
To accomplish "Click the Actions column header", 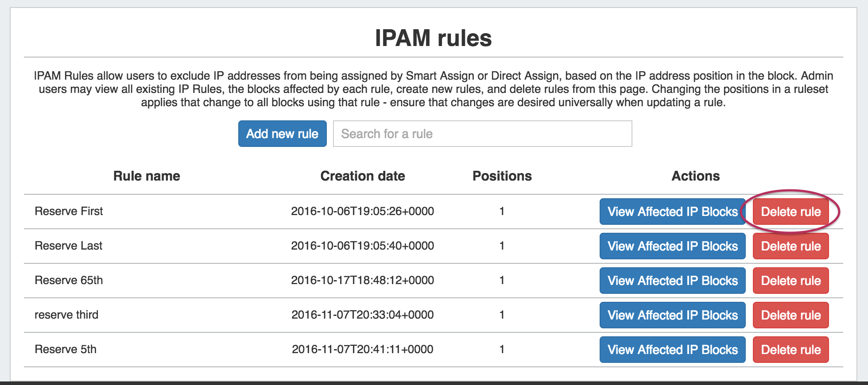I will (x=695, y=176).
